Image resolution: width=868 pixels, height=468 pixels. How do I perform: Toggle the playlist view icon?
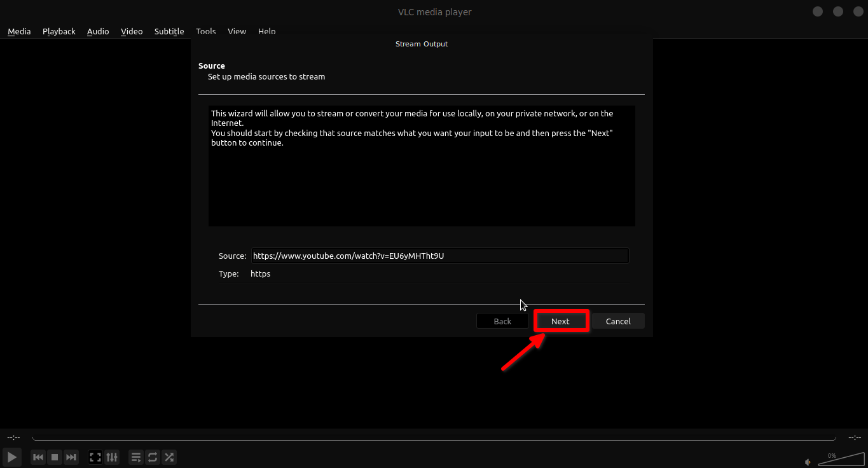click(136, 457)
